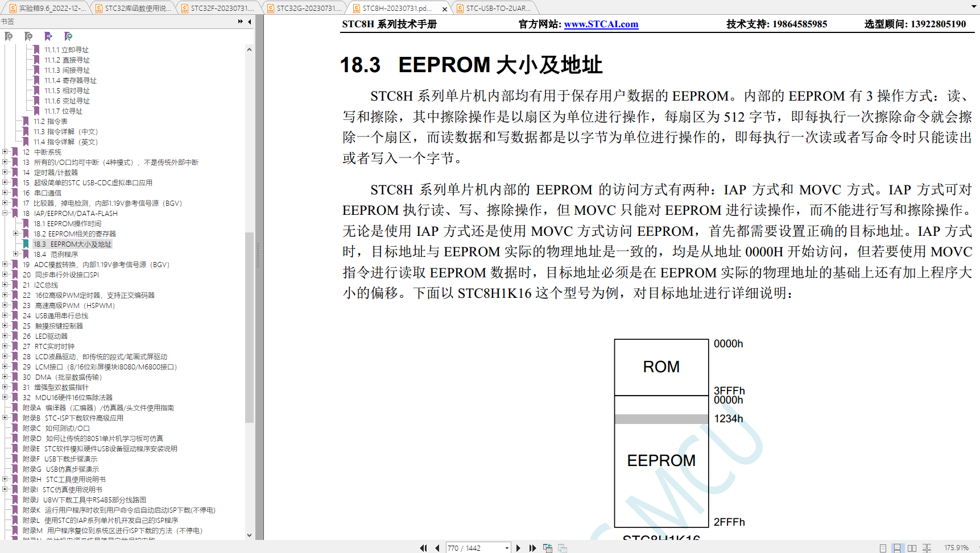Image resolution: width=980 pixels, height=553 pixels.
Task: Switch to the 实验箱9.6_2022-12 tab
Action: [x=47, y=8]
